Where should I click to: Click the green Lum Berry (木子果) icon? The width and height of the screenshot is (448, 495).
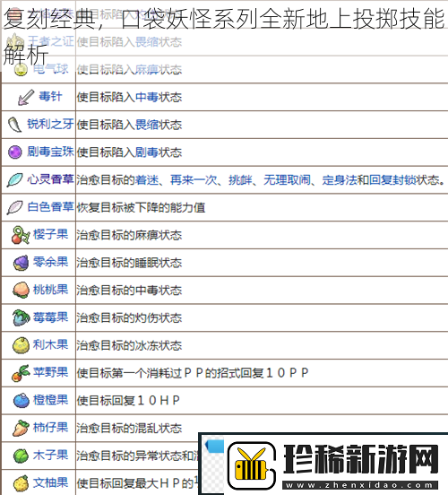[x=21, y=456]
